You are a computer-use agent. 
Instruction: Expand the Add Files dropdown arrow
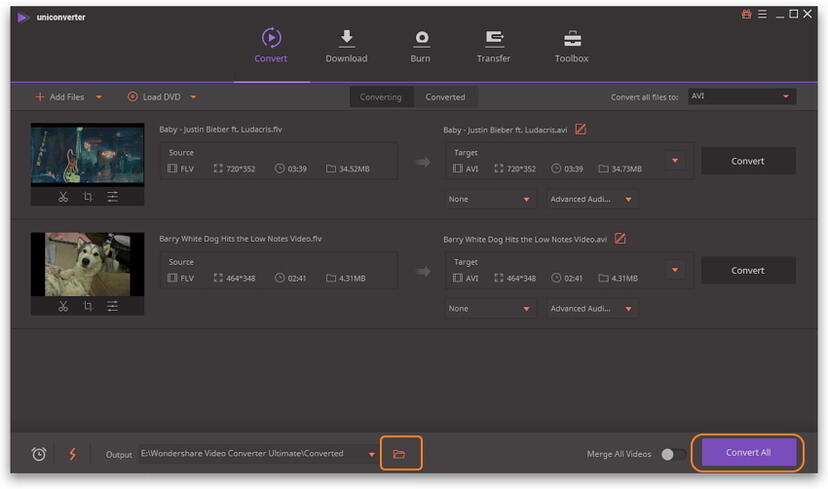pyautogui.click(x=99, y=97)
